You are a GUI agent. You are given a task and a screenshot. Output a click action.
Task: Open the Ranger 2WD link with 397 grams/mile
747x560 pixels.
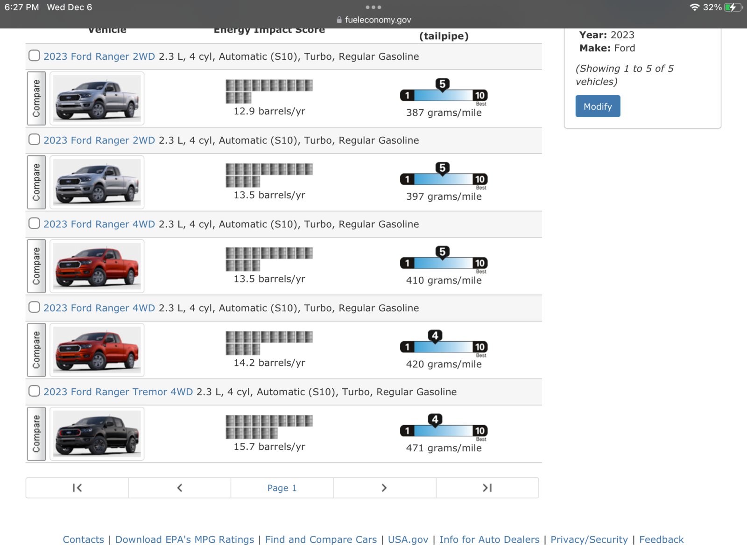[x=99, y=140]
